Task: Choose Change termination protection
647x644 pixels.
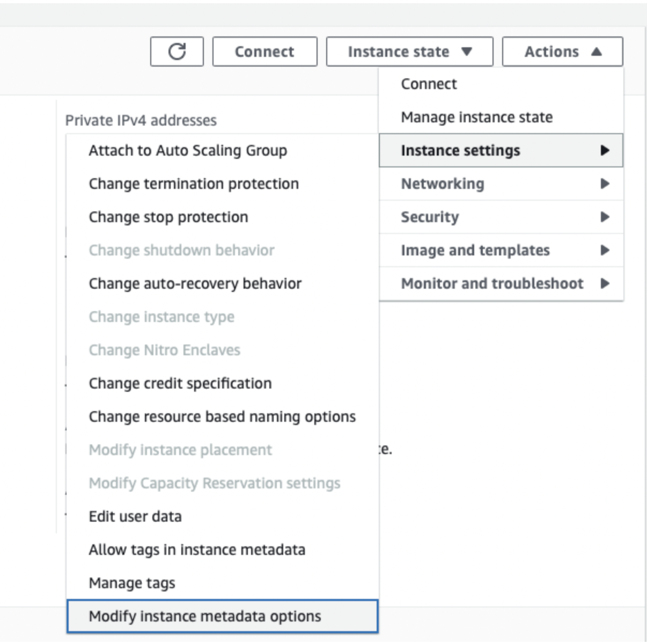Action: click(223, 184)
